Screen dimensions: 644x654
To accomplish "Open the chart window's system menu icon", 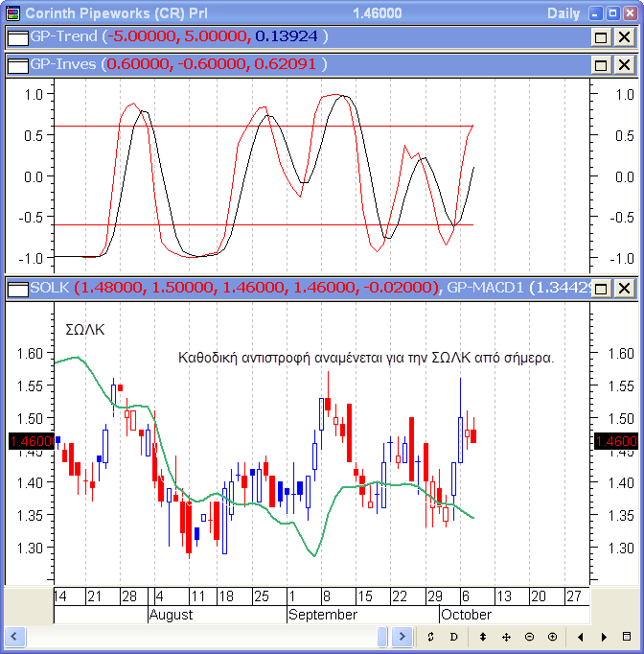I will point(12,13).
